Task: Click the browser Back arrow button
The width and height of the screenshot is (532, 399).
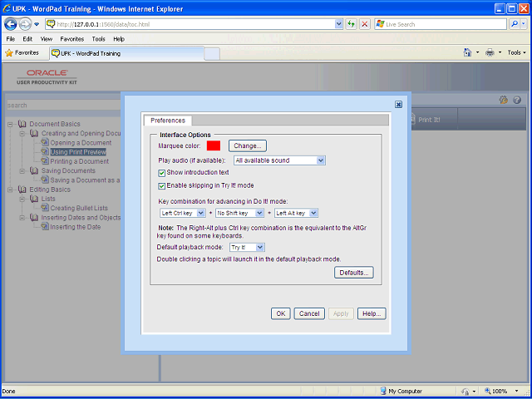Action: pos(11,24)
